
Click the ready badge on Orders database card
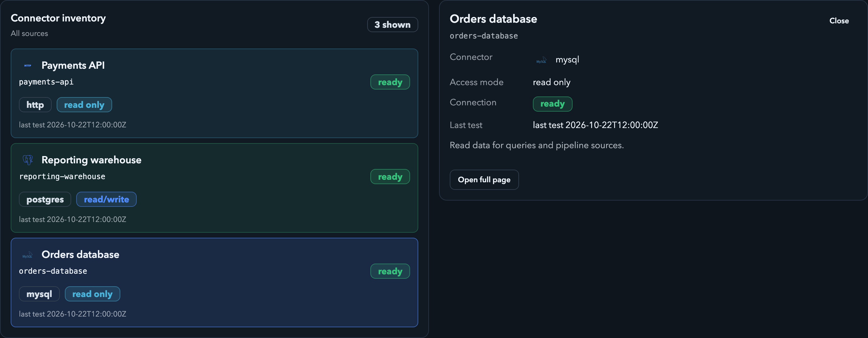390,271
